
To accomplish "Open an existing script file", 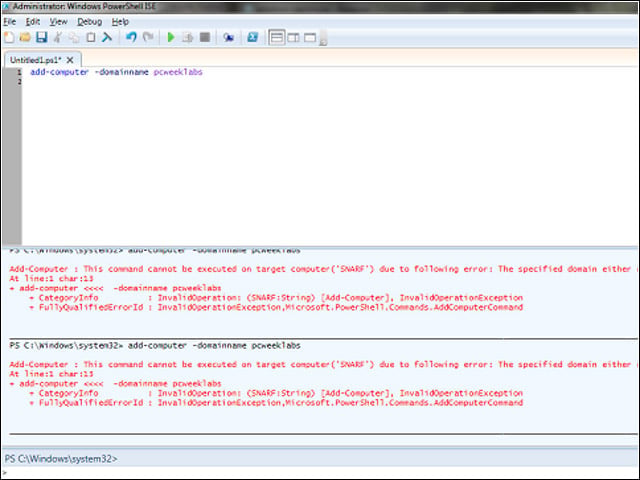I will coord(25,38).
